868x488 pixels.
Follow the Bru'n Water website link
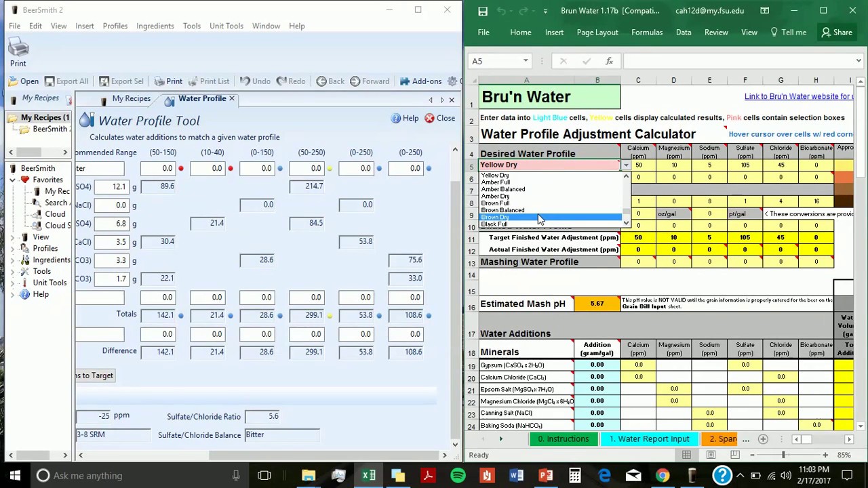tap(798, 97)
